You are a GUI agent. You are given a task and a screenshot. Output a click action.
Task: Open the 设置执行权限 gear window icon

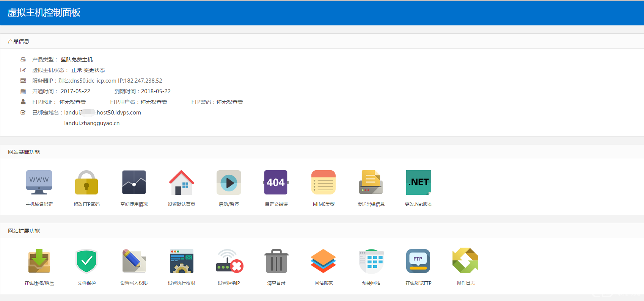click(x=181, y=261)
